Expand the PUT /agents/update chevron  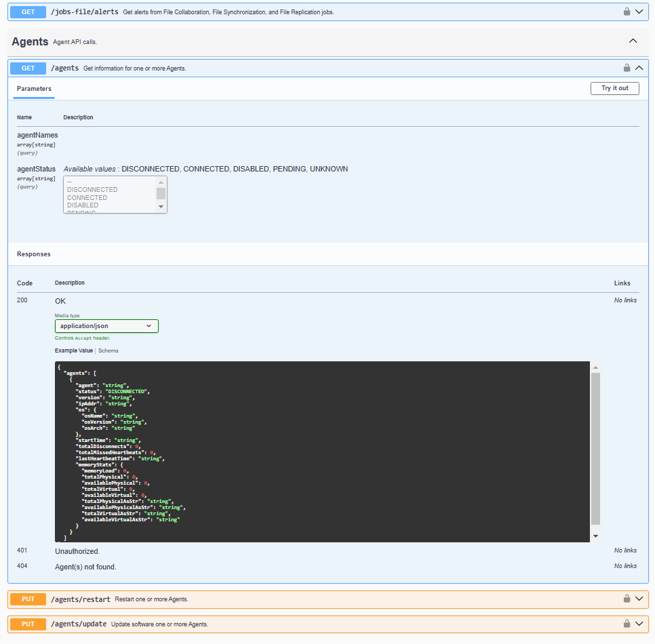(x=639, y=624)
